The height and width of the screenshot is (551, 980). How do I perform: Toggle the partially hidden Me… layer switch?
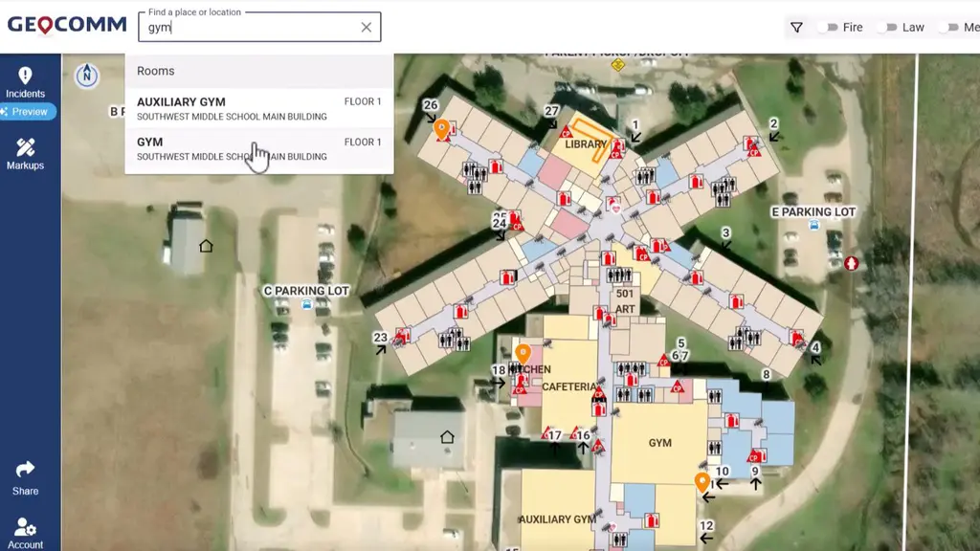pyautogui.click(x=948, y=28)
